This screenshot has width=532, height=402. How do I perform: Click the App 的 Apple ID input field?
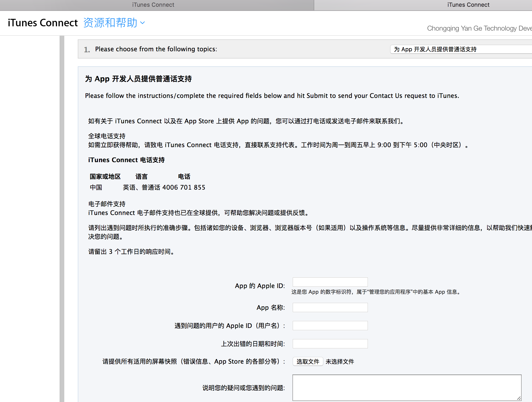click(x=330, y=282)
